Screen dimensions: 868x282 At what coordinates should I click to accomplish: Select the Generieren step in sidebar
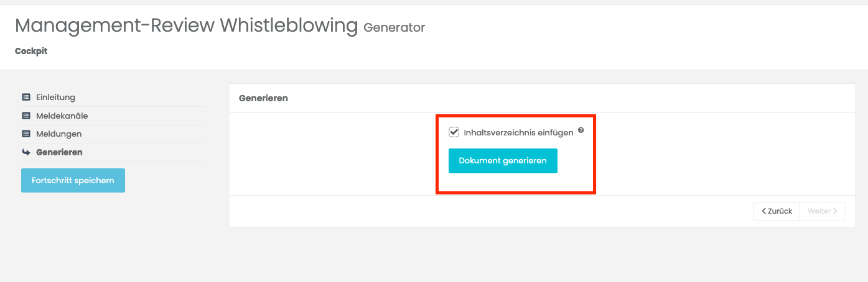(x=59, y=152)
